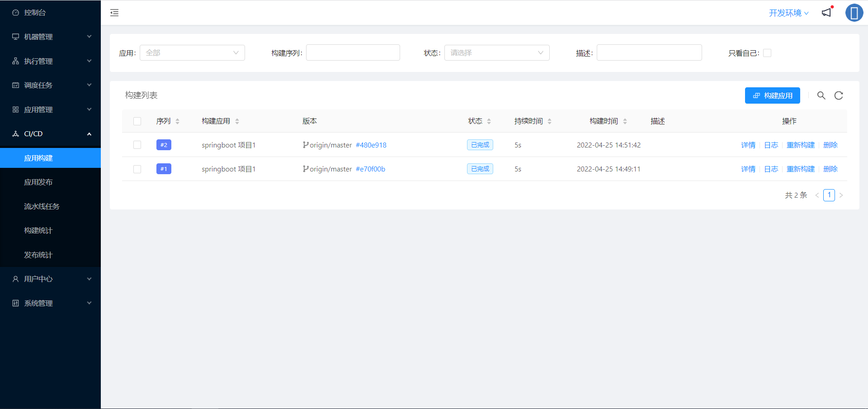Sort by 状态 column sorter arrows

coord(489,121)
